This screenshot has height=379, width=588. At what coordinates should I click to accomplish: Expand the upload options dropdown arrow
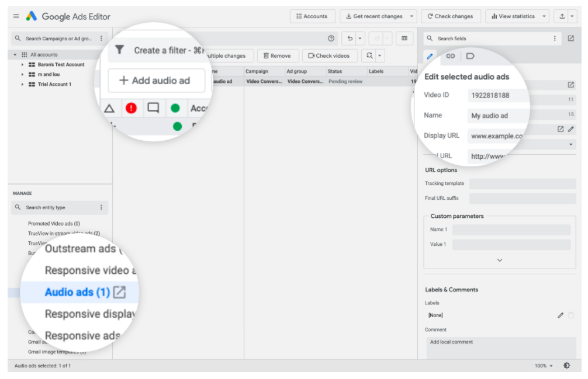click(x=572, y=16)
